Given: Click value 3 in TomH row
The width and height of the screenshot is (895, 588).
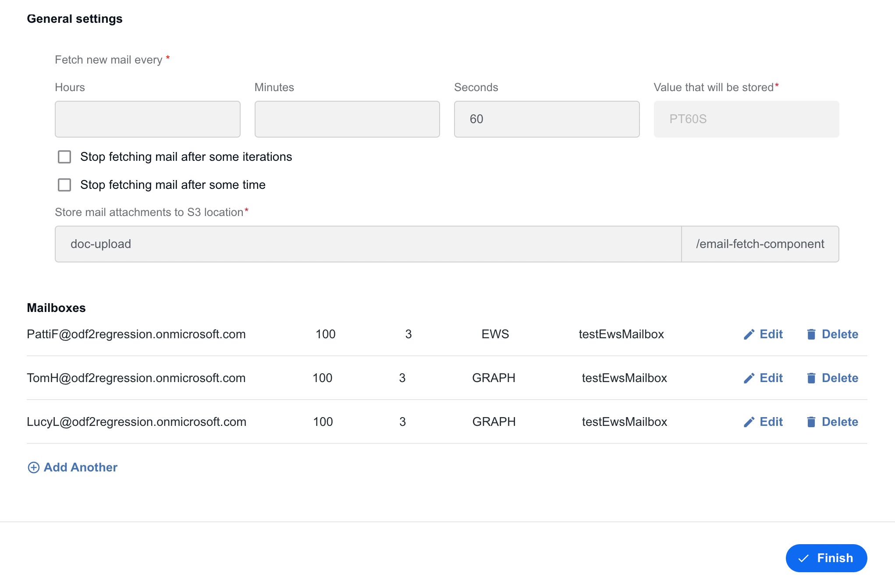Looking at the screenshot, I should click(x=402, y=378).
